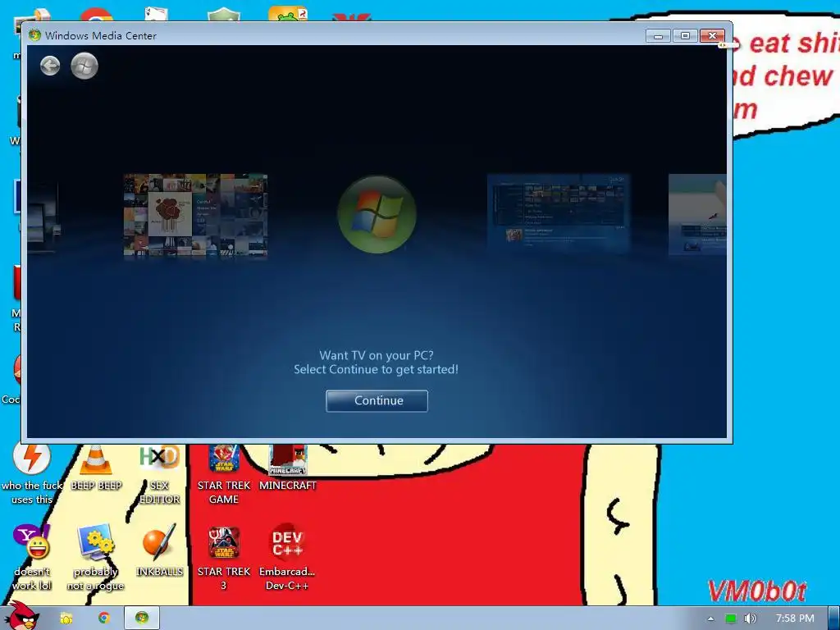Open the HxD icon labeled SEX EDITOR
This screenshot has height=630, width=840.
point(159,474)
